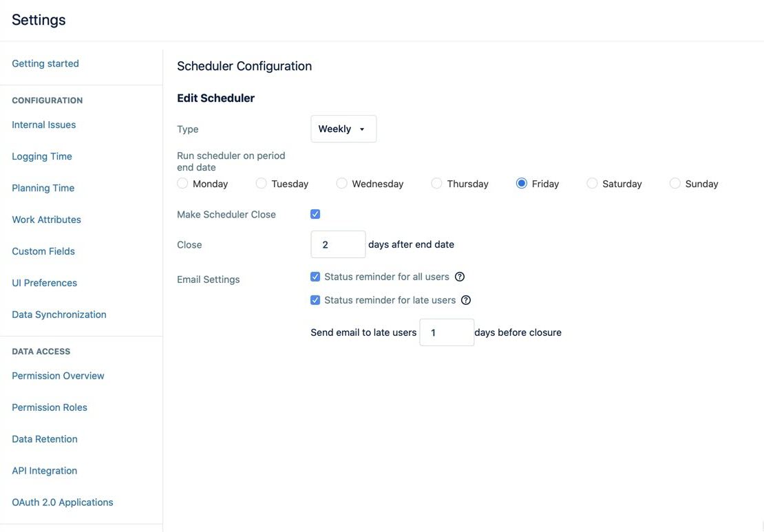Go to Work Attributes
764x532 pixels.
click(x=46, y=219)
